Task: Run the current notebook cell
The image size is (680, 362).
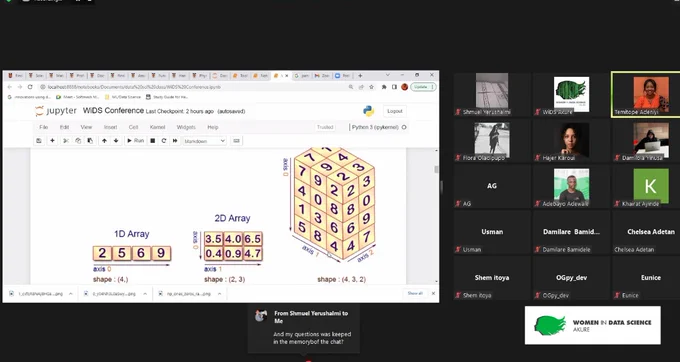Action: pyautogui.click(x=135, y=140)
